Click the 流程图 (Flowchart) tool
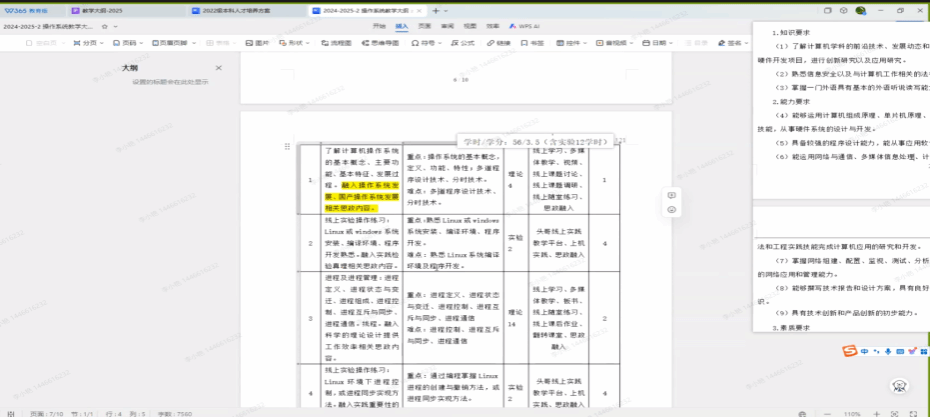 [x=337, y=43]
